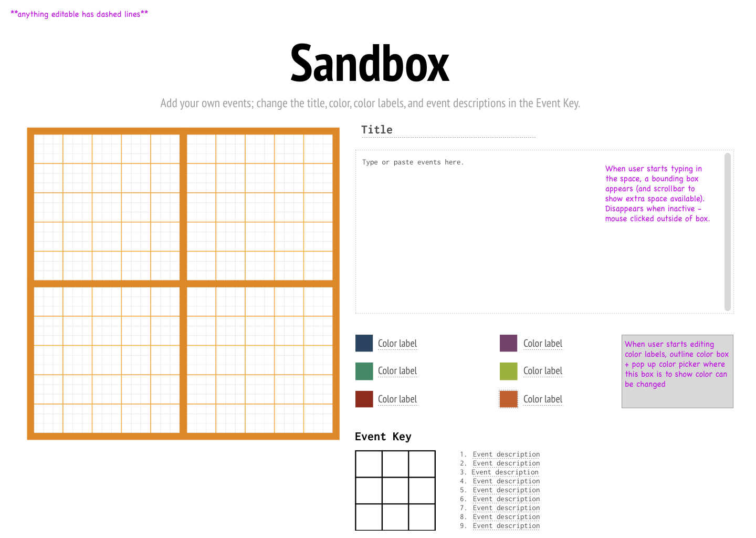Edit Event description number 7
The image size is (756, 538).
tap(506, 508)
